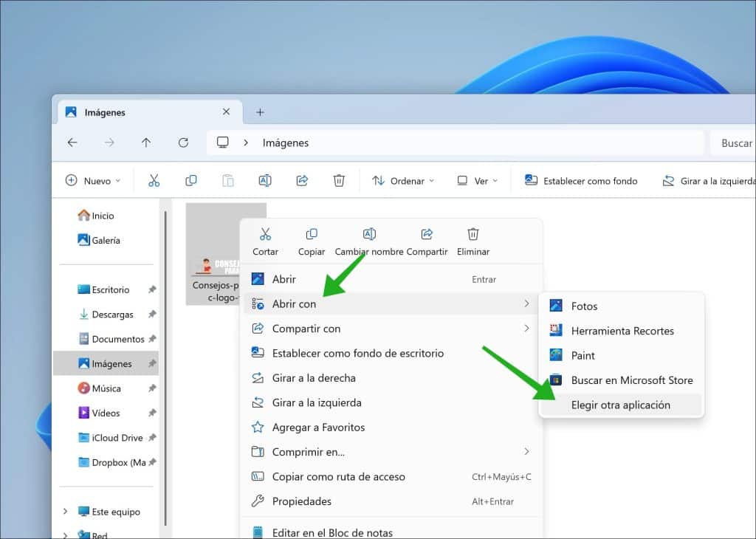Choose Propiedades in the context menu
Viewport: 756px width, 539px height.
391,501
